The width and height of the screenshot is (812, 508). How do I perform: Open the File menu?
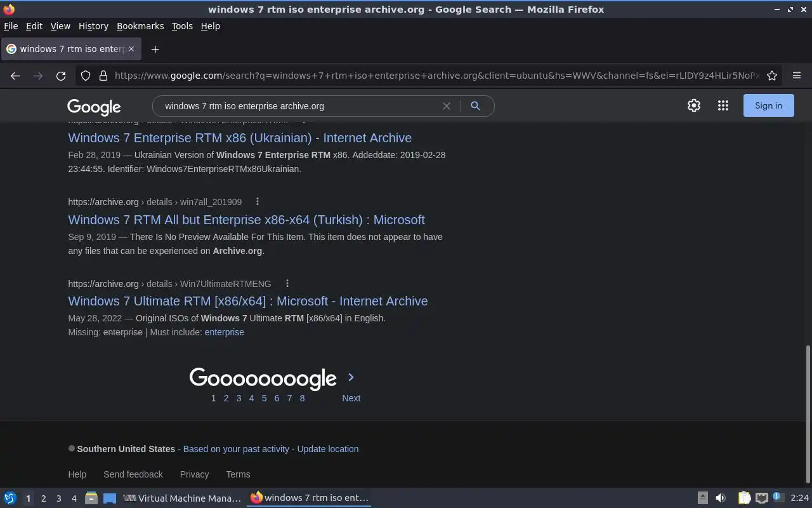click(x=11, y=26)
